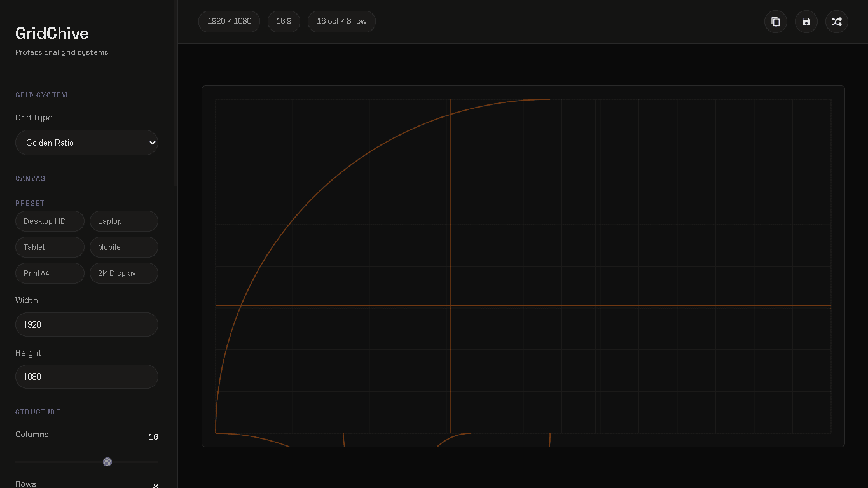Choose the Laptop canvas preset
Viewport: 868px width, 488px height.
click(x=123, y=221)
